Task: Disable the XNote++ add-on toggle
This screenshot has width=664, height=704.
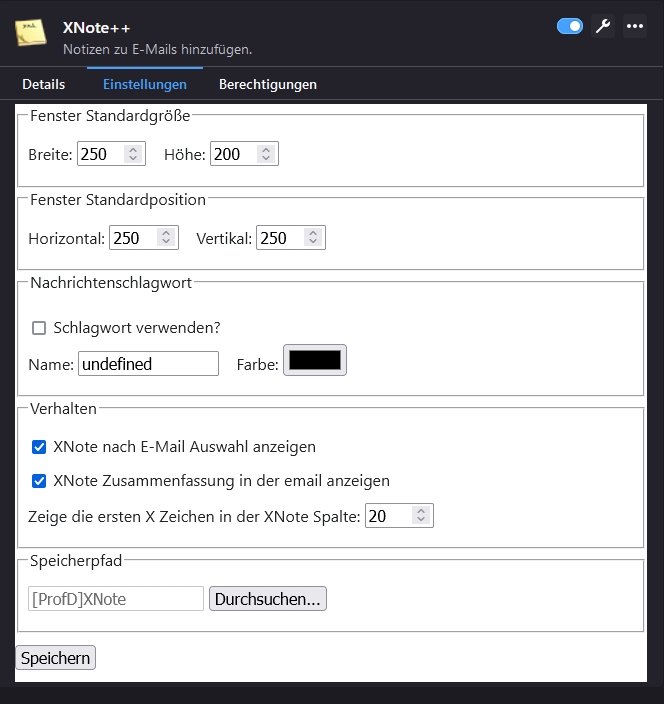Action: [x=570, y=26]
